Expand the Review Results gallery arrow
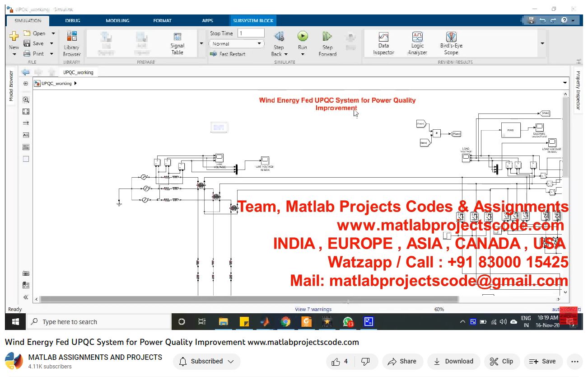Viewport: 588px width, 377px height. (x=542, y=43)
